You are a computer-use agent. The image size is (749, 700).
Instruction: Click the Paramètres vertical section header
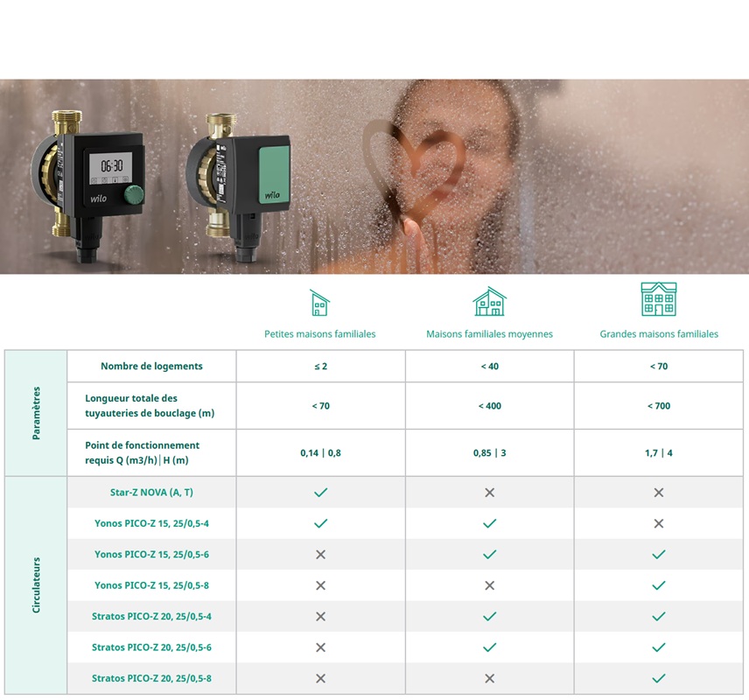(36, 413)
